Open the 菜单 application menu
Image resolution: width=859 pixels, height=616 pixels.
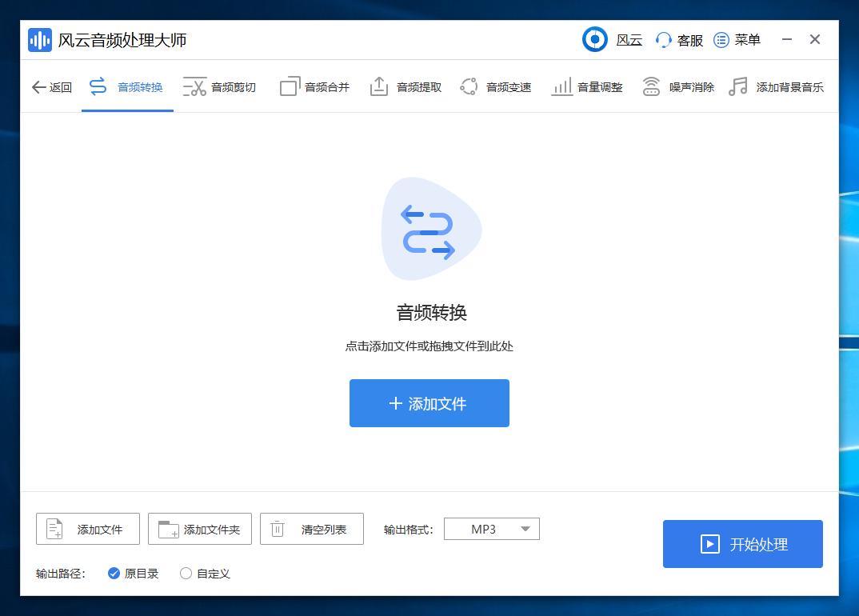(x=721, y=39)
